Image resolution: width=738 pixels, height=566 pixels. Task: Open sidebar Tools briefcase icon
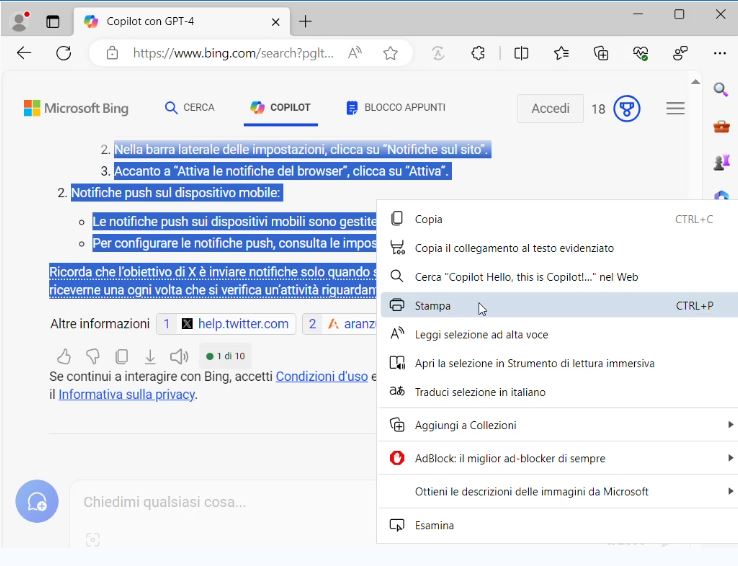(x=721, y=126)
